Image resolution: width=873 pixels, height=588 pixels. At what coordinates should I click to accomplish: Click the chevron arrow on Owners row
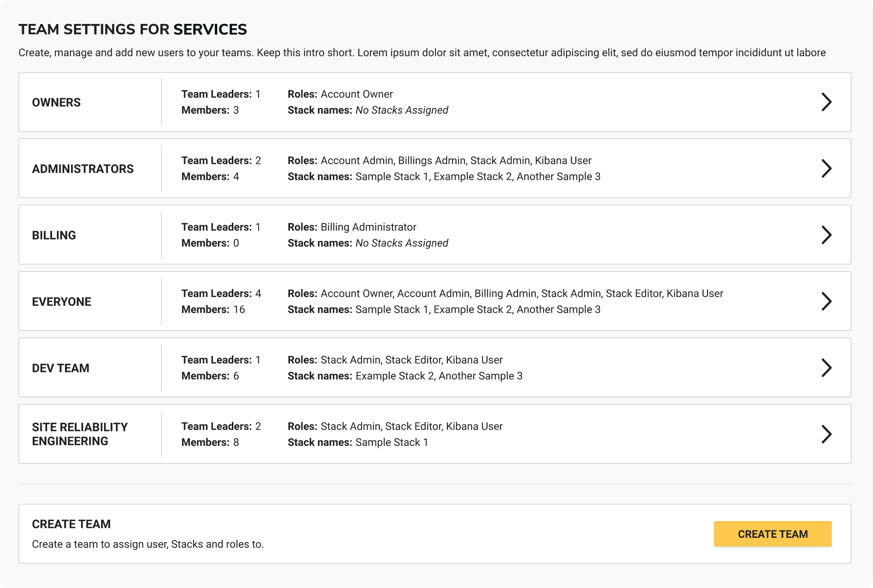pos(827,102)
